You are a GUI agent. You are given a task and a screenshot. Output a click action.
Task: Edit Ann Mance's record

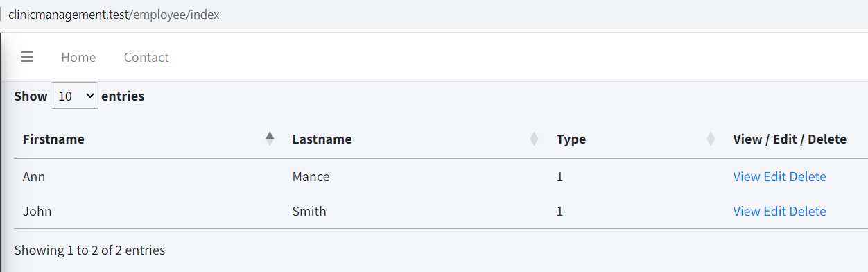tap(775, 177)
